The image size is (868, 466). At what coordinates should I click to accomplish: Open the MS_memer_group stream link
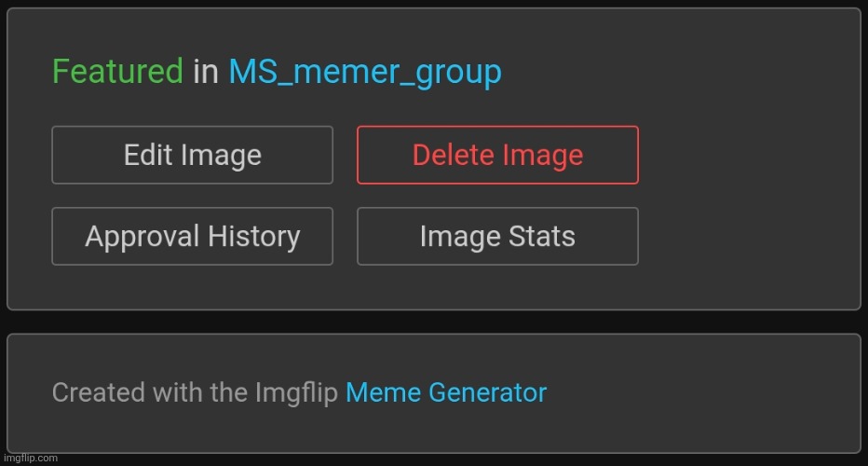coord(365,72)
